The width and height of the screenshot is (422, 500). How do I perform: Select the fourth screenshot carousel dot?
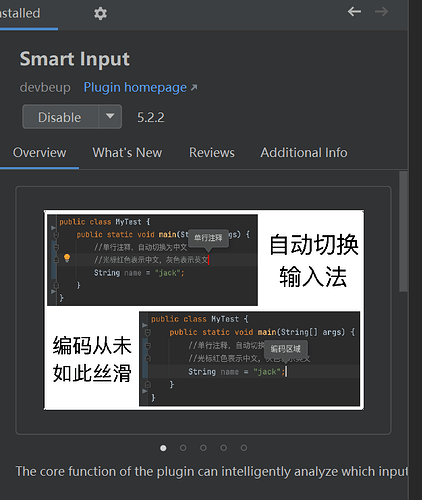[224, 448]
